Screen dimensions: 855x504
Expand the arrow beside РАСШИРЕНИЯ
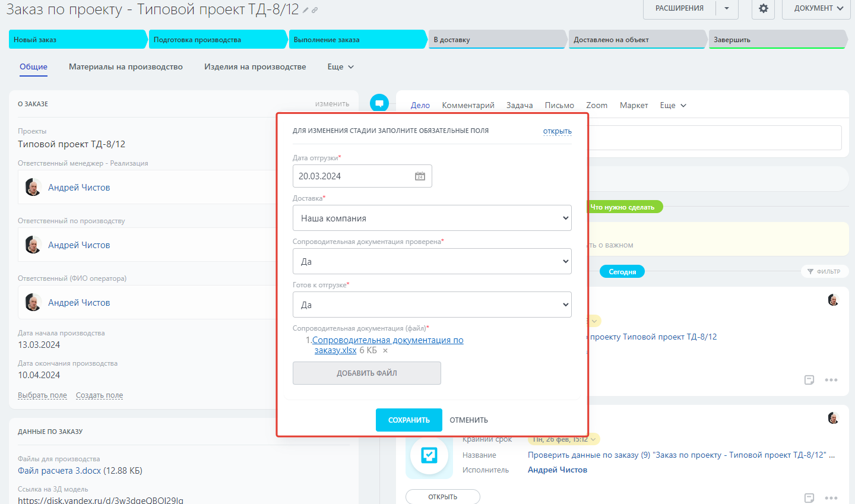click(727, 8)
